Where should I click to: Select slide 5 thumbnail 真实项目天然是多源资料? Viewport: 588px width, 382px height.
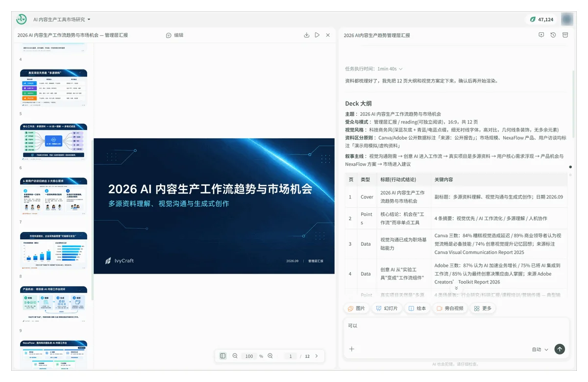(x=54, y=88)
